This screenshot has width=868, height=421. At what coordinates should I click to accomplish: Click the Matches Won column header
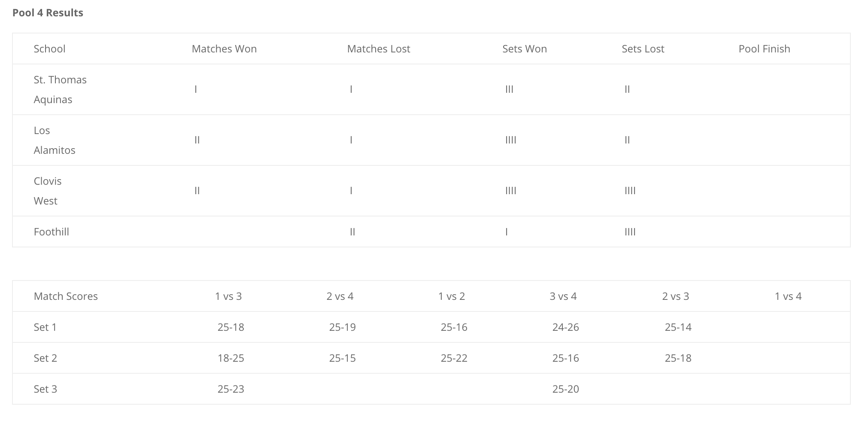coord(224,49)
